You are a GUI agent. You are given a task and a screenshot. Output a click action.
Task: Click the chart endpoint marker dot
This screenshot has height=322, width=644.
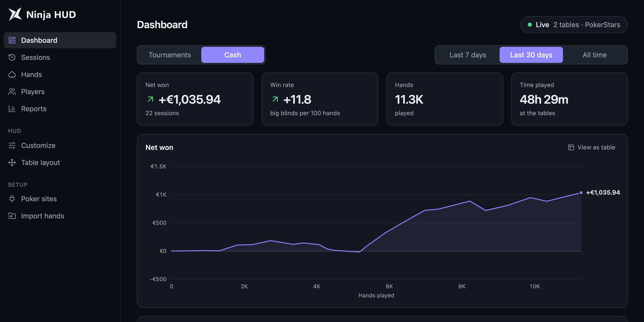(581, 193)
